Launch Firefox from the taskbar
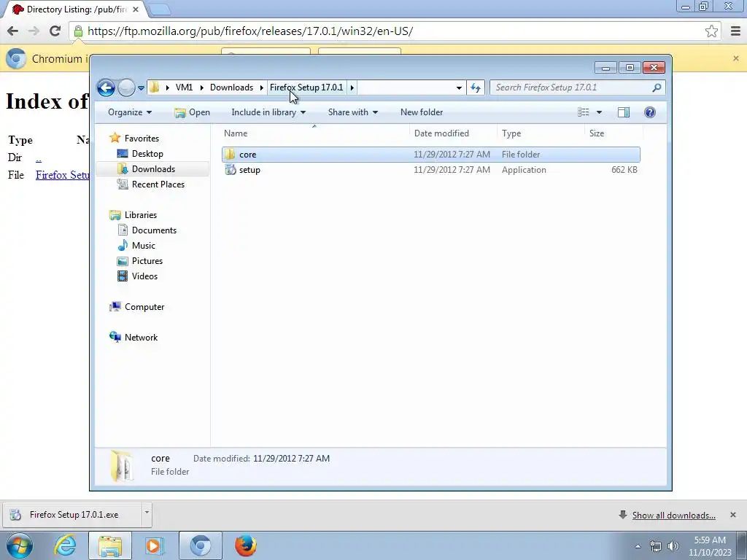 (245, 545)
